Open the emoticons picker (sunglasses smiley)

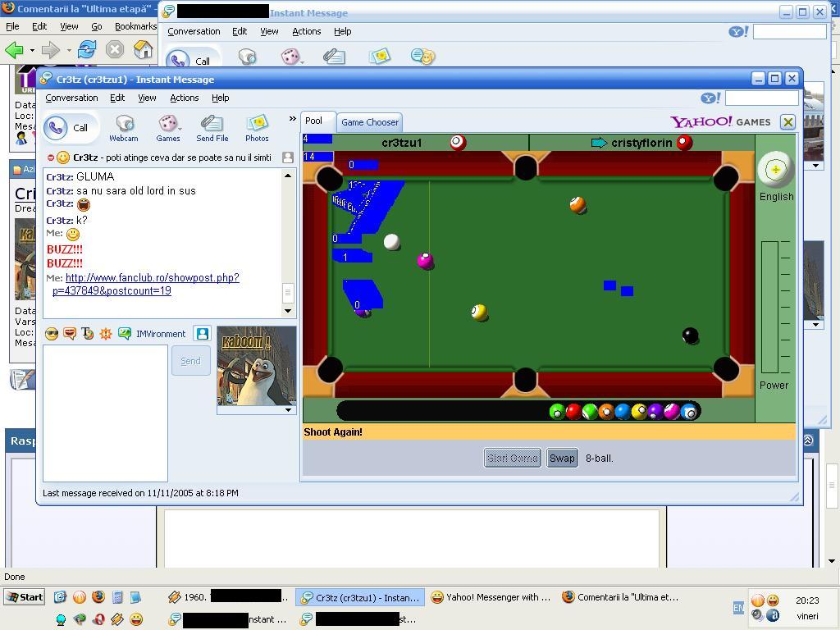52,334
